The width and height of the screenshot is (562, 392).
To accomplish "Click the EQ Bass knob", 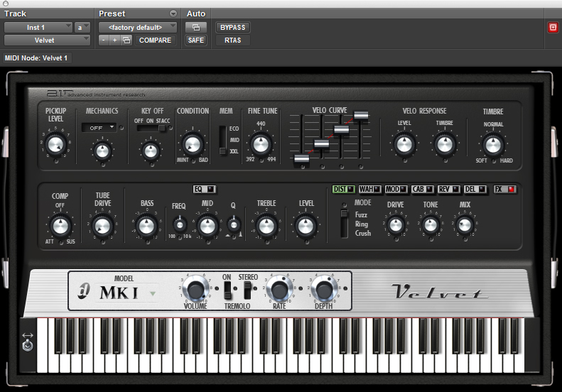I will point(146,226).
